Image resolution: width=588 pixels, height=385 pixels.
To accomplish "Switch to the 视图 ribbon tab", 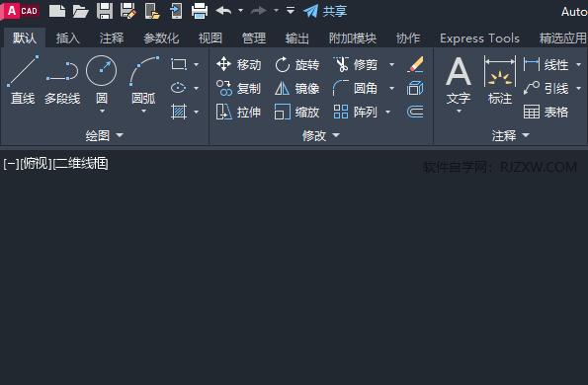I will click(x=210, y=38).
